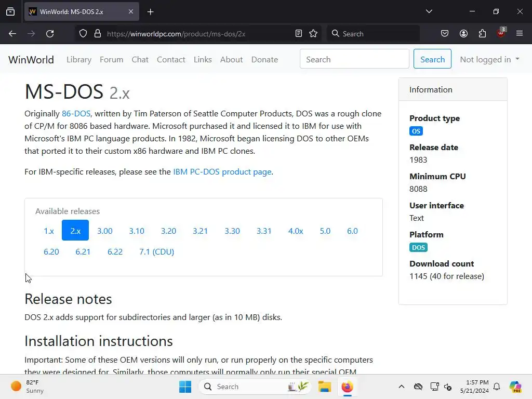
Task: Open the About nav item
Action: 231,59
